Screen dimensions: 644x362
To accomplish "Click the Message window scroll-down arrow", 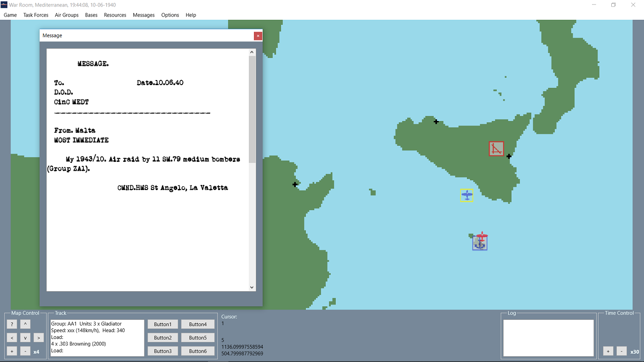I will coord(252,287).
